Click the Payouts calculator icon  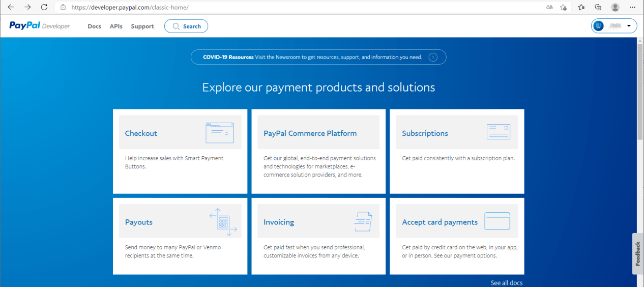[x=223, y=222]
